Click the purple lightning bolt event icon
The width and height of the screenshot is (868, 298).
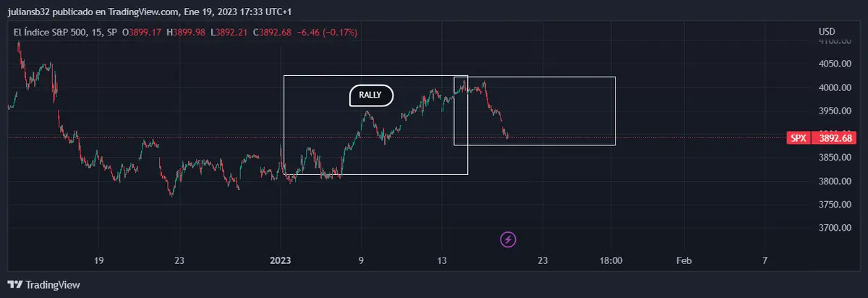[509, 239]
